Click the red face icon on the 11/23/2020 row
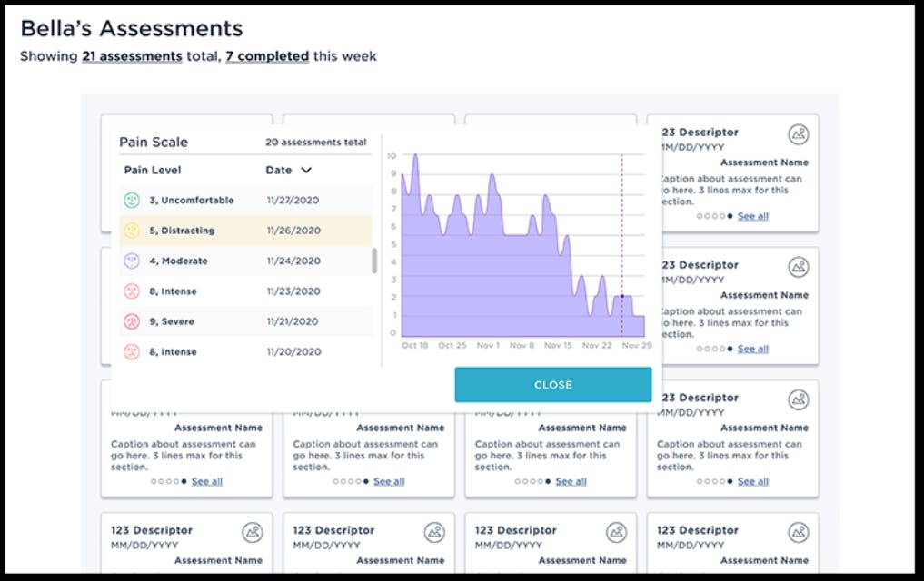The height and width of the screenshot is (581, 924). pos(132,291)
